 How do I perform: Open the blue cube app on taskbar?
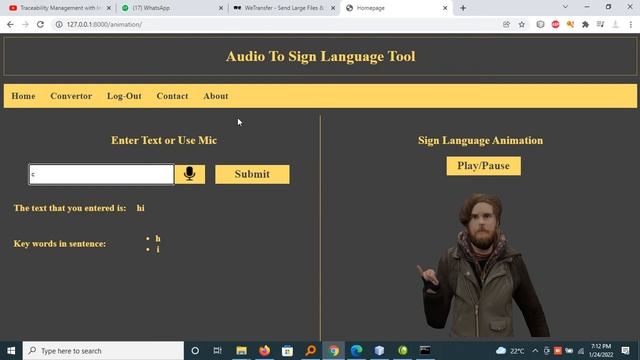pos(380,351)
